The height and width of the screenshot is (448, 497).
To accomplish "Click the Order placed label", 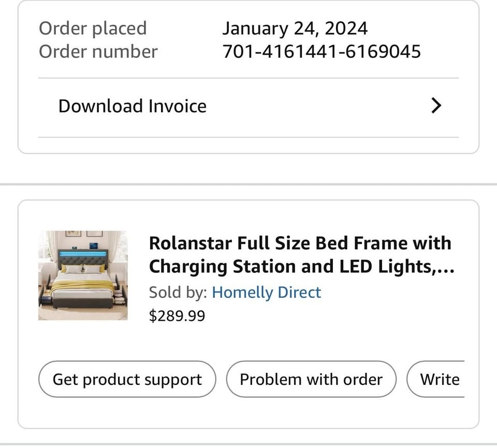I will (x=93, y=28).
